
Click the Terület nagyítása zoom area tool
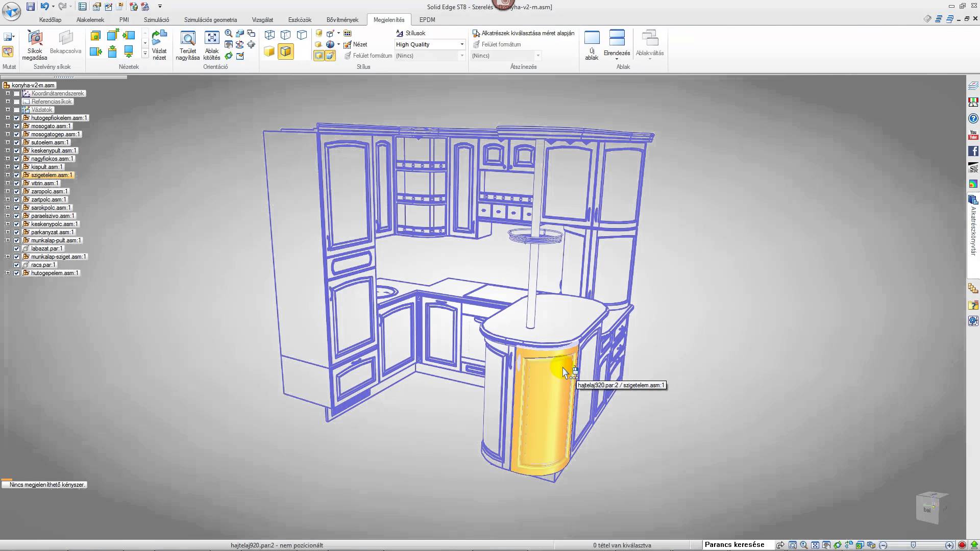188,39
